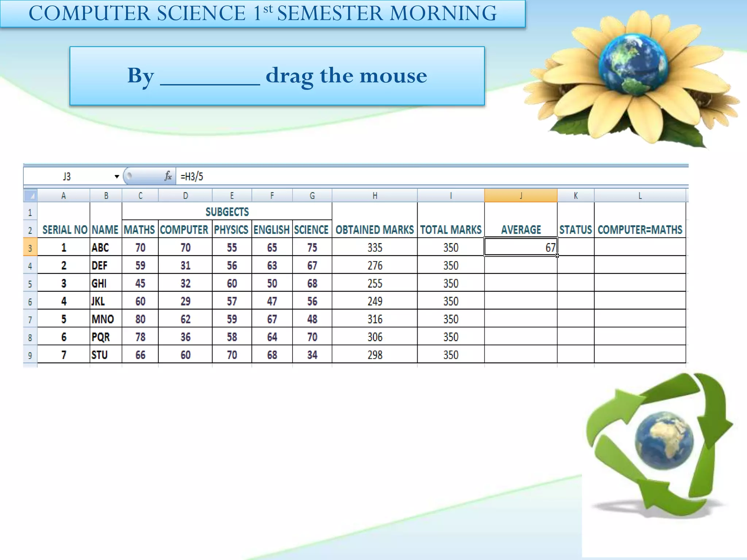
Task: Click the fill handle of cell J3
Action: (557, 256)
